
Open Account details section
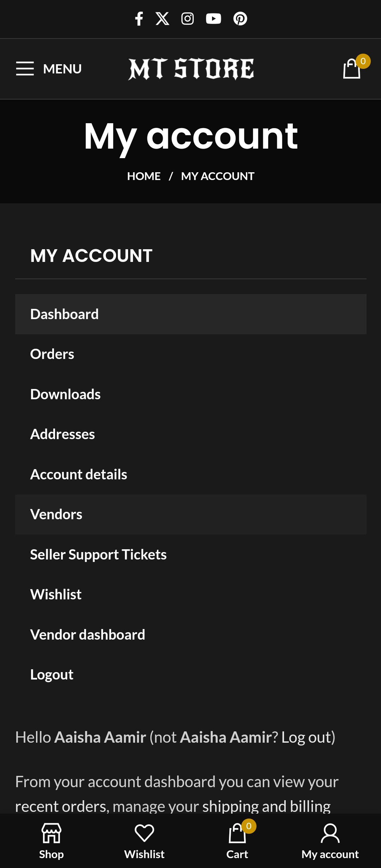[x=79, y=474]
